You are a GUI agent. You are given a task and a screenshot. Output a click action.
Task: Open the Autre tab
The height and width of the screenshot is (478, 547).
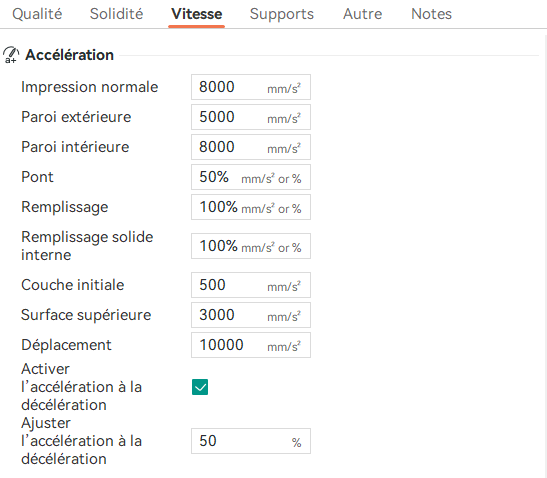coord(362,14)
